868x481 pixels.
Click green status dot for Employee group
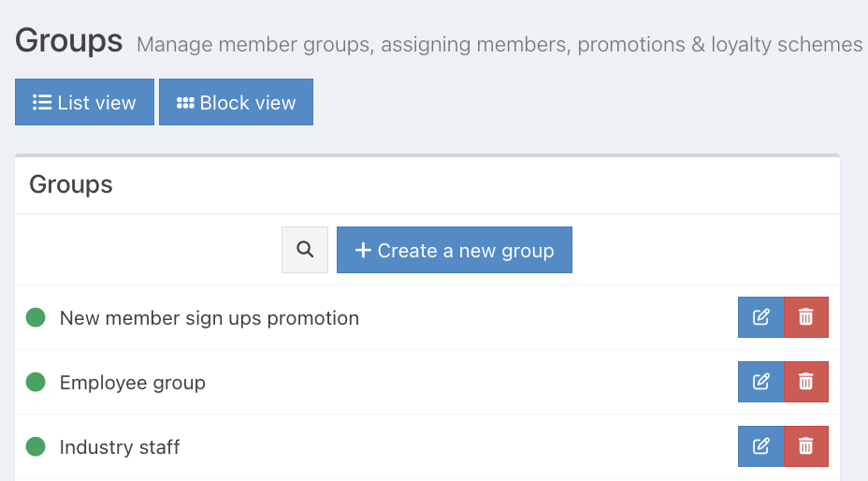point(36,382)
